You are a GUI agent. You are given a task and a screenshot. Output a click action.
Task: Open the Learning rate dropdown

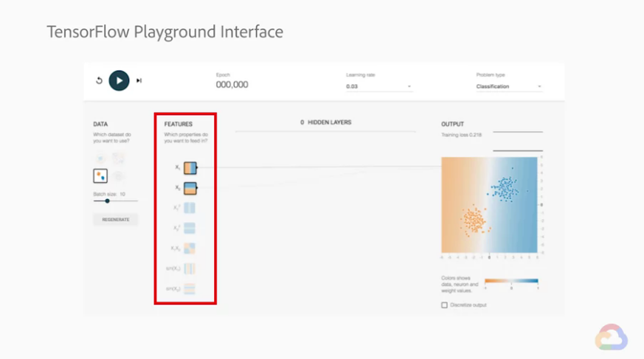[378, 86]
